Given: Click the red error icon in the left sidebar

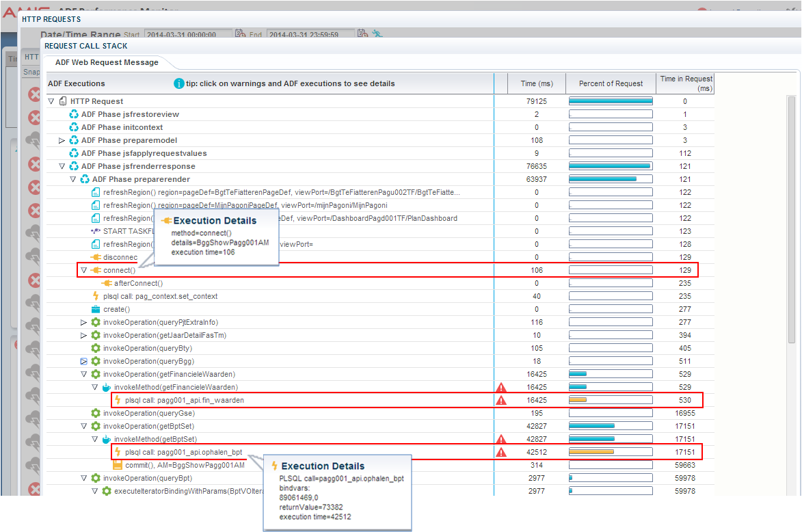Looking at the screenshot, I should [34, 95].
